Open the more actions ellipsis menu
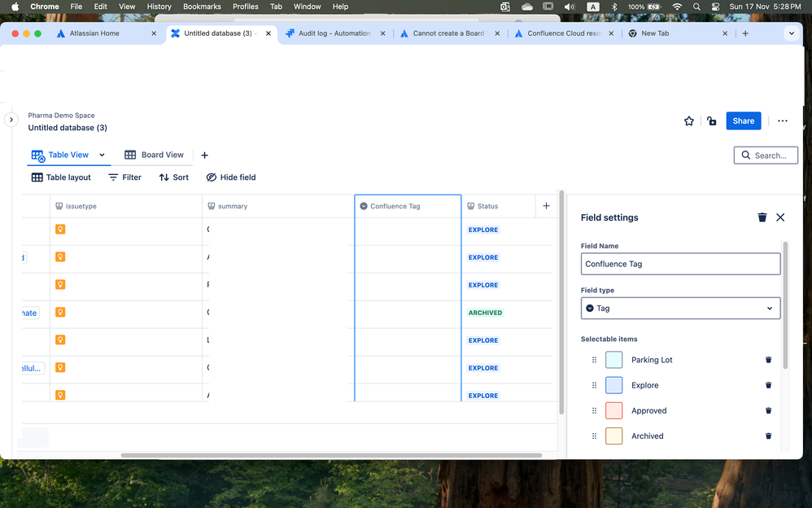Image resolution: width=812 pixels, height=508 pixels. (783, 120)
